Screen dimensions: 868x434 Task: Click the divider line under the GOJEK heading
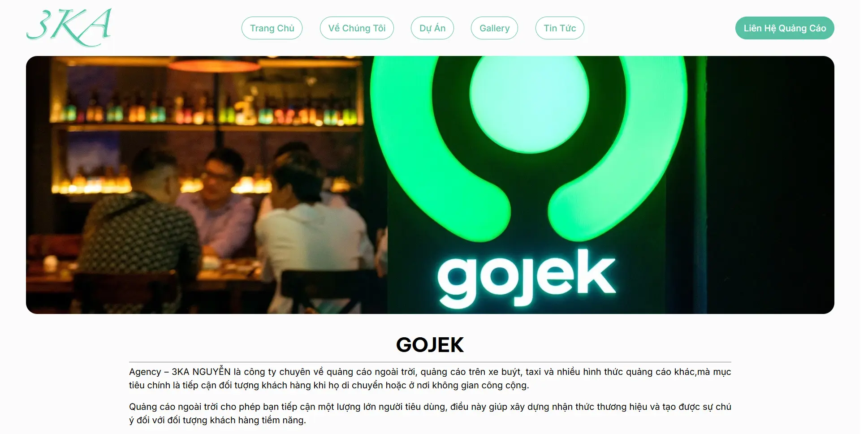coord(430,362)
